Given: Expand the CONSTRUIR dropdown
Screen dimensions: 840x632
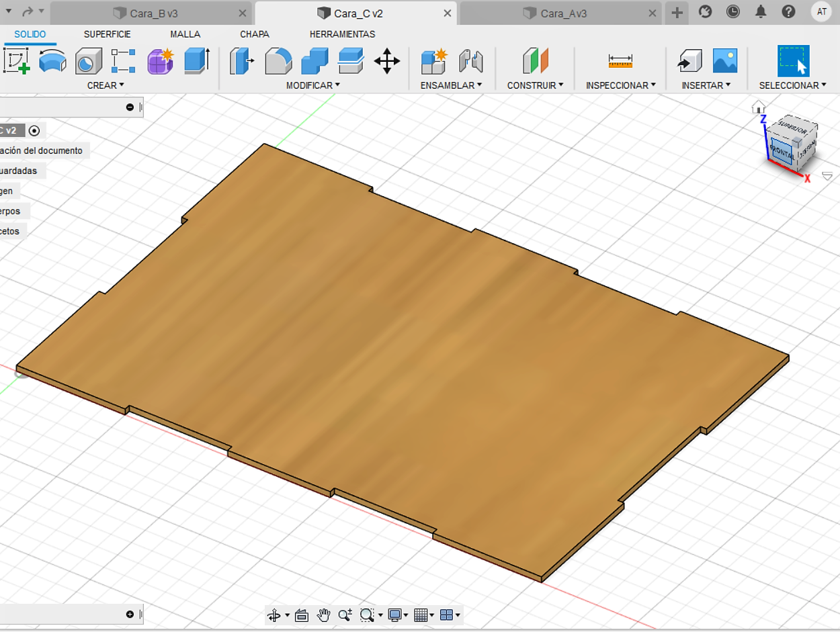Looking at the screenshot, I should [x=536, y=85].
